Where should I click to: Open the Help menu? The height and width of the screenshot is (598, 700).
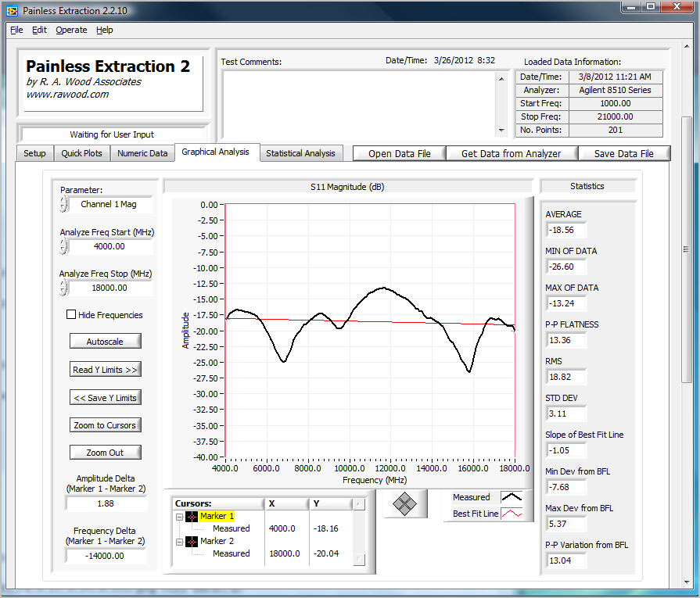pos(105,30)
